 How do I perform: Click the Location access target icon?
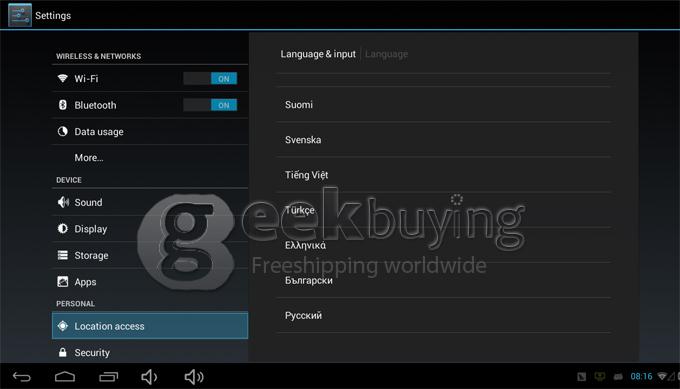62,326
